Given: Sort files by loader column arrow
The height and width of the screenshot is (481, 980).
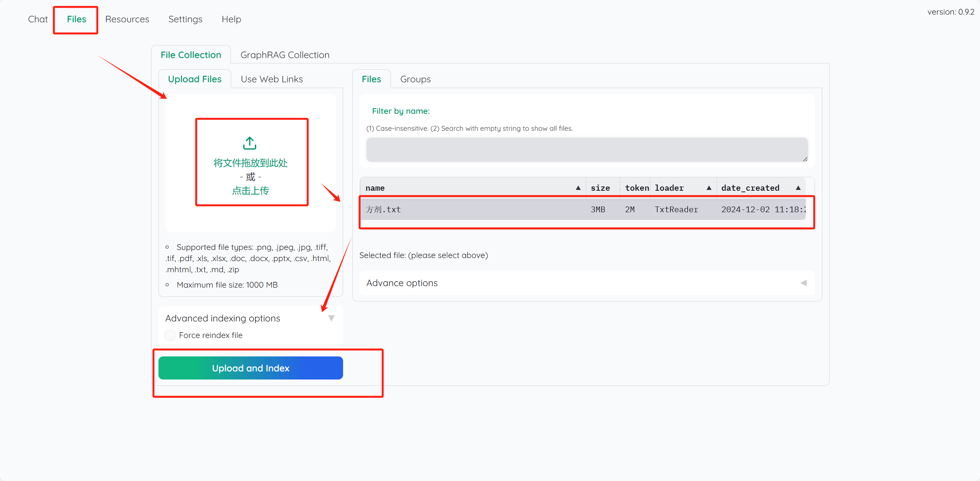Looking at the screenshot, I should [x=708, y=188].
